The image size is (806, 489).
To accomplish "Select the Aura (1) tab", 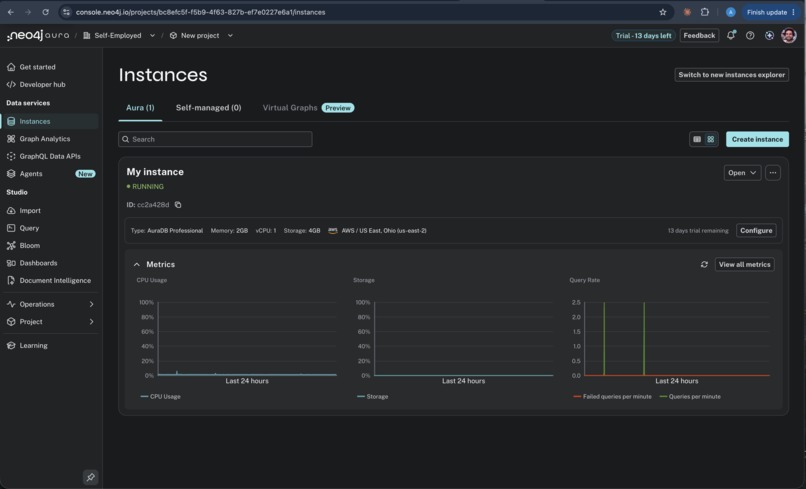I will point(140,107).
